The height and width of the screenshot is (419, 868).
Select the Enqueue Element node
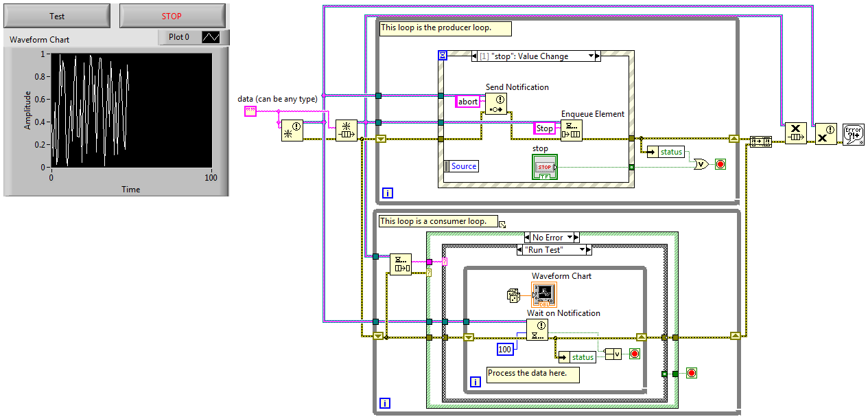(571, 130)
